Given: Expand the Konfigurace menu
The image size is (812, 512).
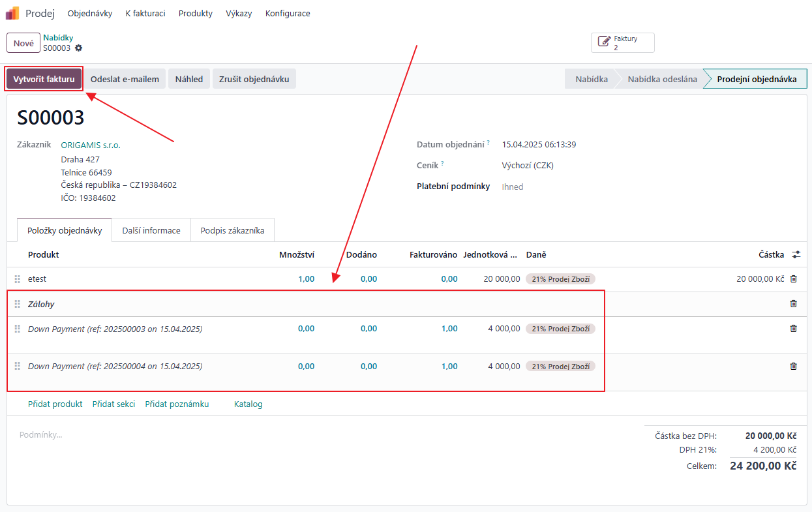Looking at the screenshot, I should pos(288,13).
